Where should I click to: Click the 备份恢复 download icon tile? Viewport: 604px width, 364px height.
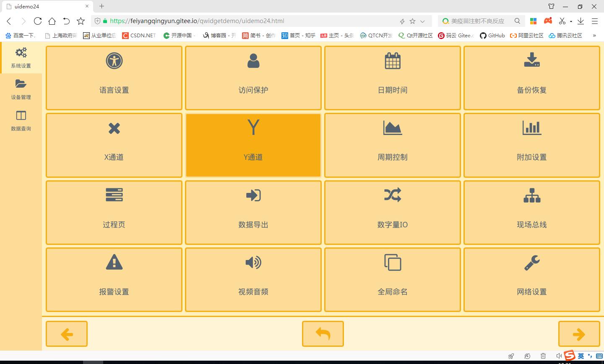pyautogui.click(x=531, y=78)
